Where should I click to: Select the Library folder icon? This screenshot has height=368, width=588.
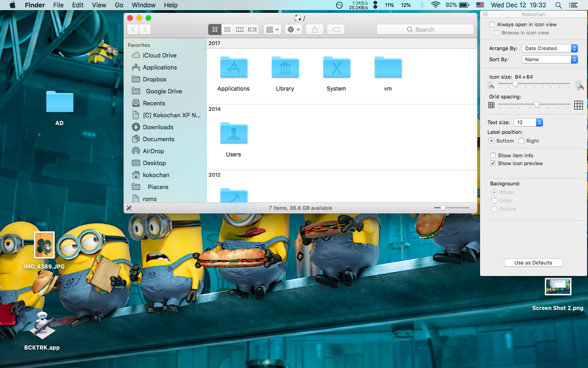click(x=285, y=68)
